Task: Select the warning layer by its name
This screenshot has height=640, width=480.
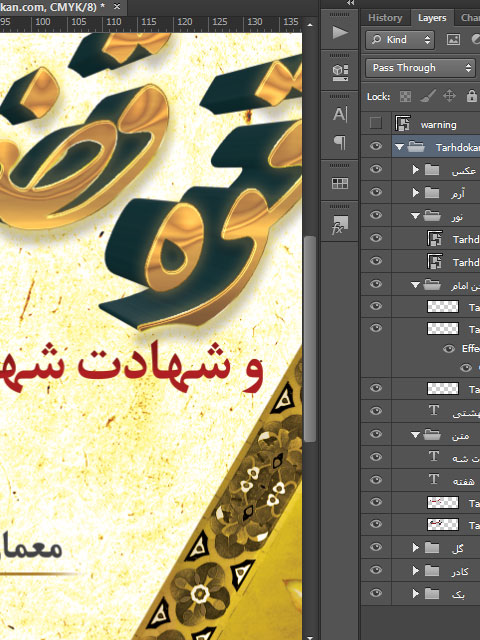Action: click(x=438, y=124)
